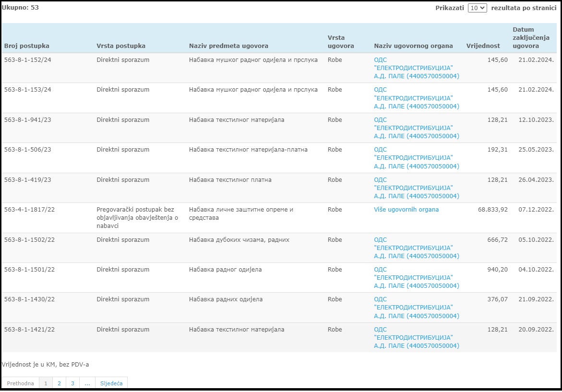This screenshot has height=392, width=562.
Task: Go to page 3 in pagination
Action: tap(72, 383)
